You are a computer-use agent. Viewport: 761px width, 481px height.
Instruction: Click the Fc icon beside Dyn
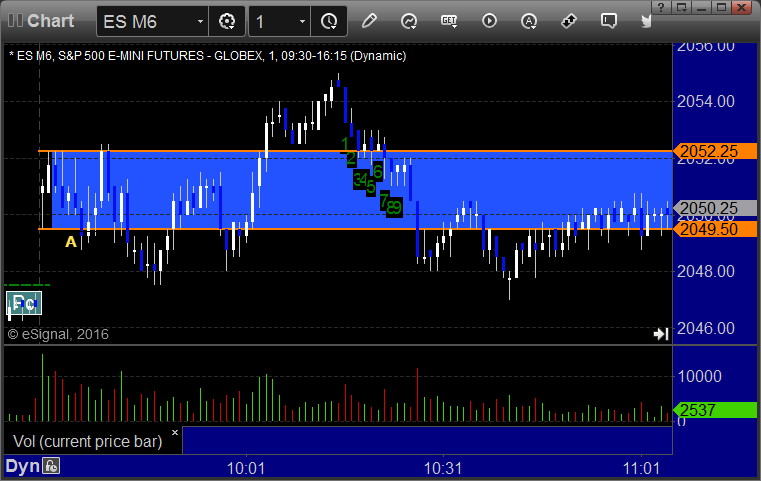coord(51,466)
